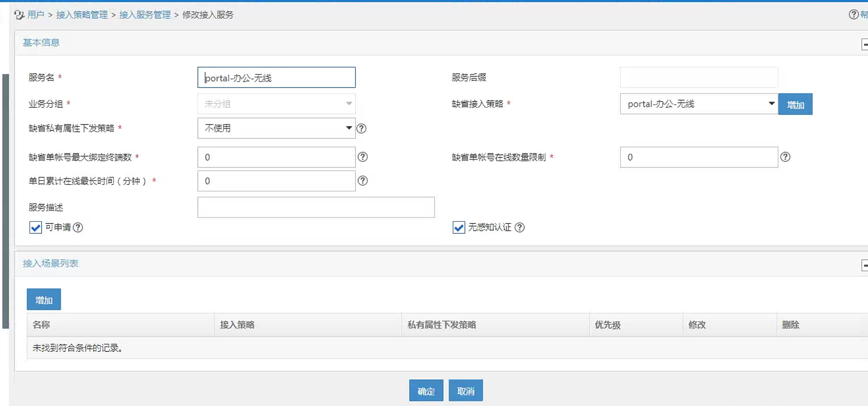This screenshot has height=406, width=868.
Task: Open help for 单日累计在线最长时间
Action: pos(363,181)
